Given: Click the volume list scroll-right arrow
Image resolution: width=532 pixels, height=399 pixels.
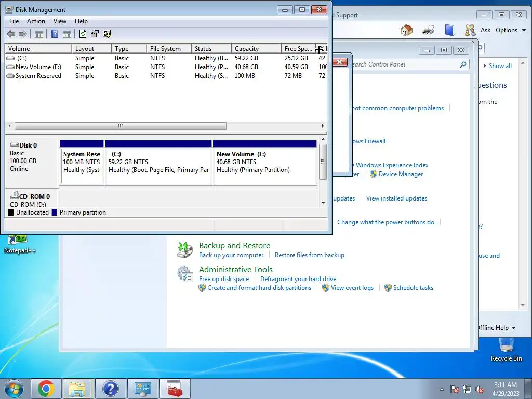Looking at the screenshot, I should click(323, 126).
